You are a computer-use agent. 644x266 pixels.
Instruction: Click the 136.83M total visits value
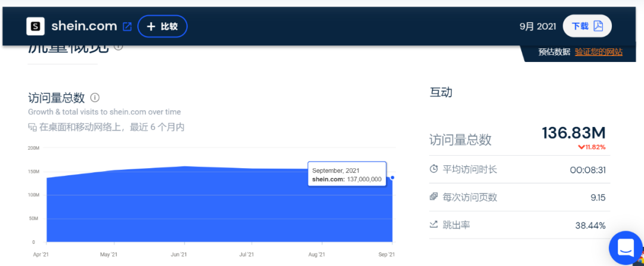tap(574, 133)
